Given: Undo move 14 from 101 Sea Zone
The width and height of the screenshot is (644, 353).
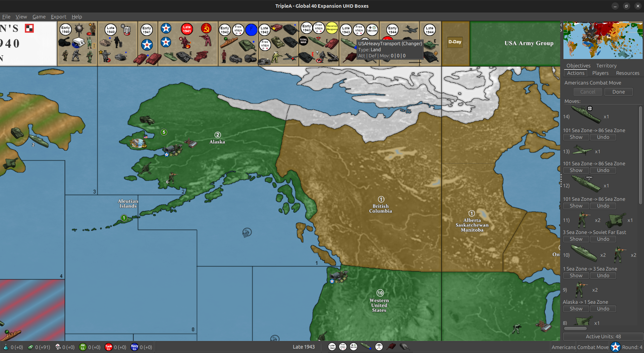Looking at the screenshot, I should [x=603, y=137].
